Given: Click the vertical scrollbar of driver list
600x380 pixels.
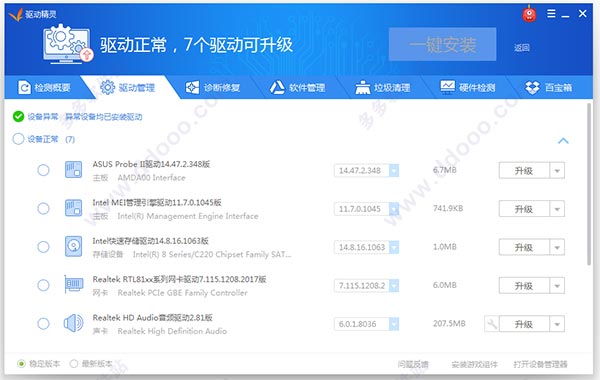Looking at the screenshot, I should tap(590, 184).
